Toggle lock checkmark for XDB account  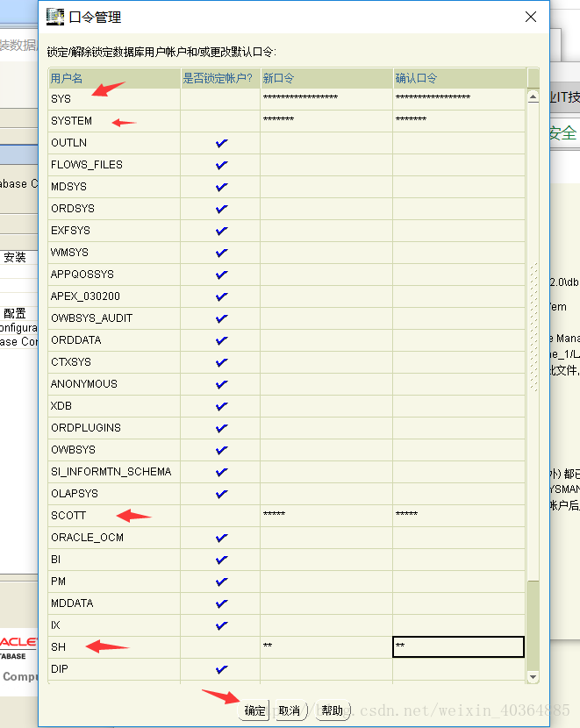[221, 406]
